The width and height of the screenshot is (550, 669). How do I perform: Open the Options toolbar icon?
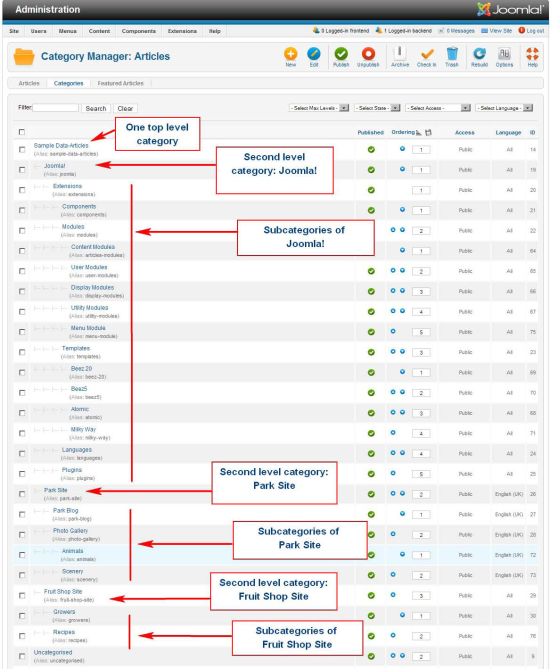(504, 54)
